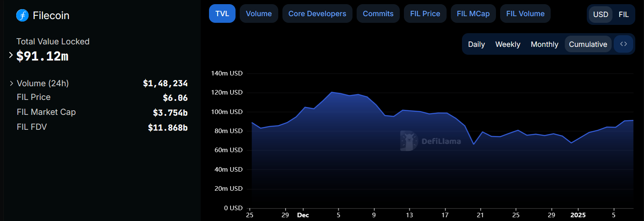The width and height of the screenshot is (644, 221).
Task: Click the 20m USD axis label
Action: [x=228, y=189]
